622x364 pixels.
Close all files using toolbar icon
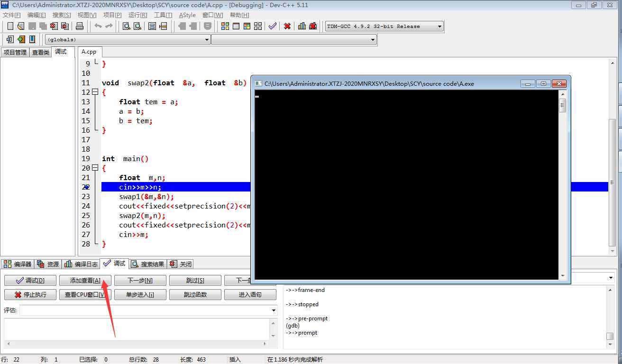click(64, 26)
